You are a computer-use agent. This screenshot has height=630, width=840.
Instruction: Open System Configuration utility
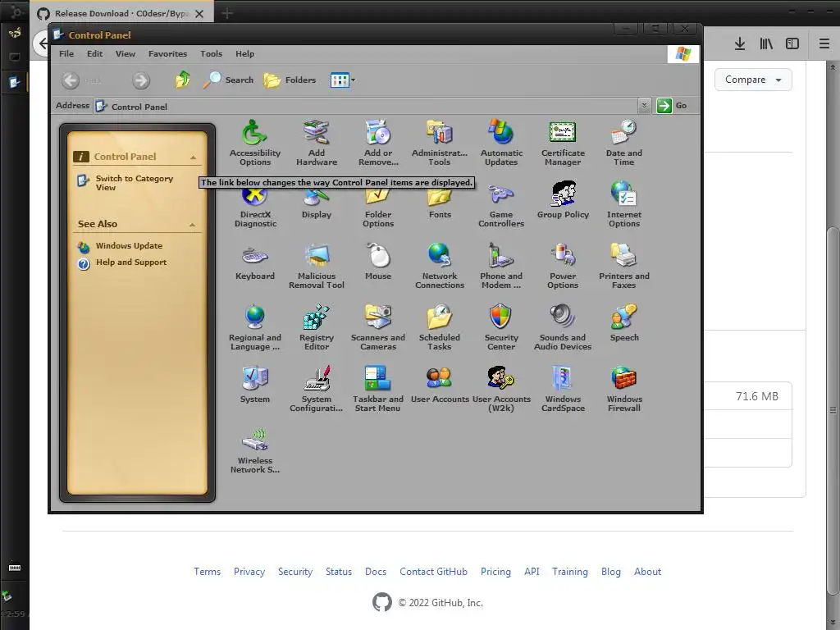[317, 390]
